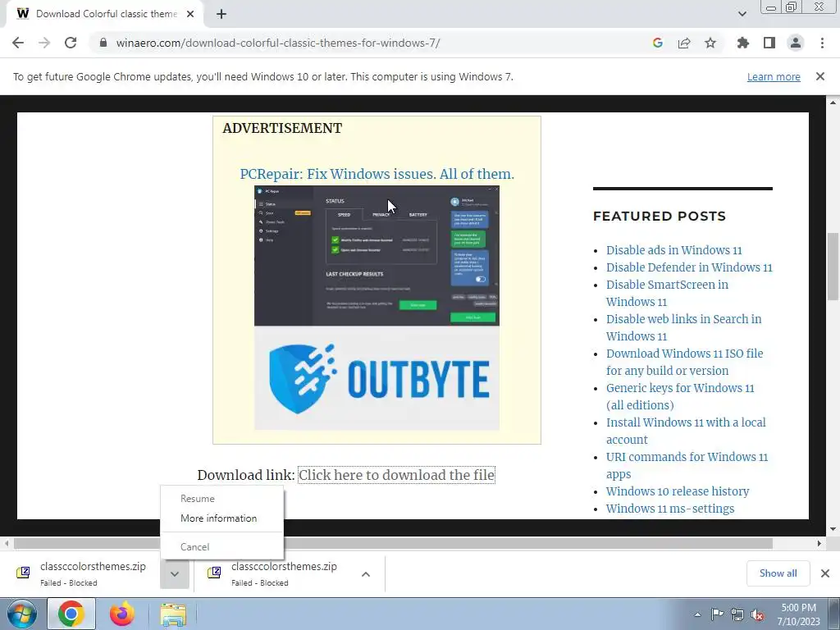This screenshot has height=630, width=840.
Task: Open the Extensions puzzle icon
Action: [742, 43]
